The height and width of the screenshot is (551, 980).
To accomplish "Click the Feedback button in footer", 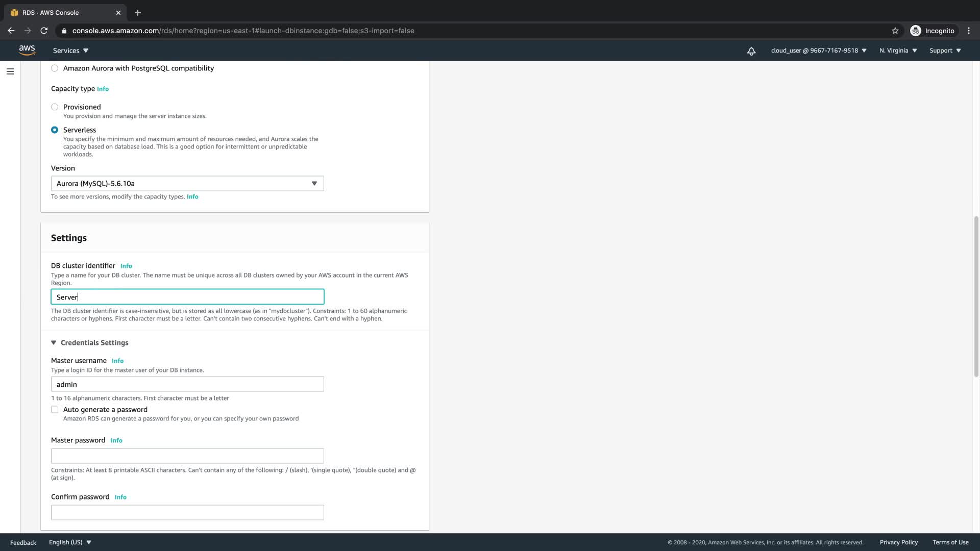I will [x=23, y=542].
